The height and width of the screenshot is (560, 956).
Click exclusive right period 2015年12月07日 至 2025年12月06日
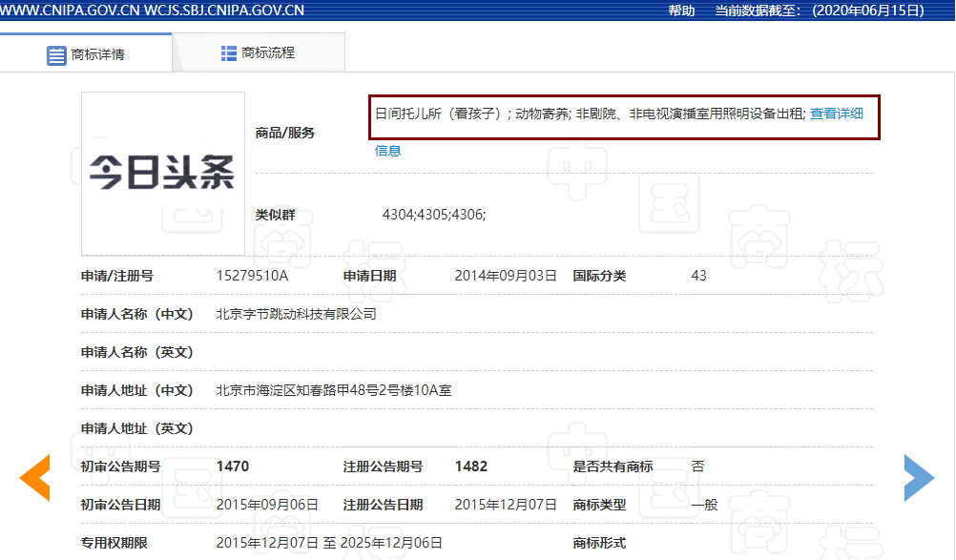point(329,543)
